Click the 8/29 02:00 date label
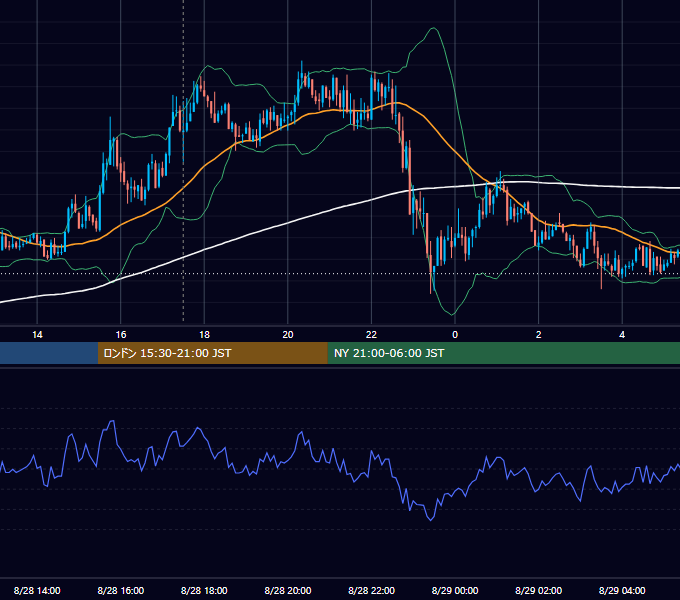 point(539,590)
